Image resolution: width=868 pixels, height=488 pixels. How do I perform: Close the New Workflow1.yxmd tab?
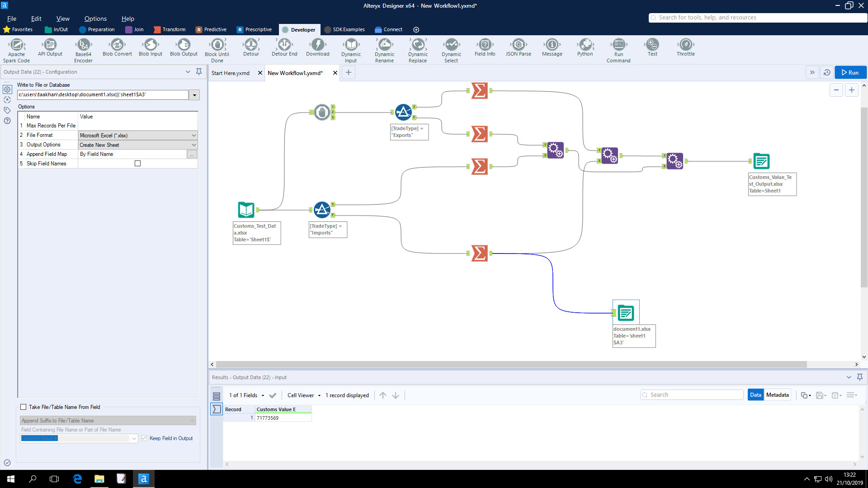pyautogui.click(x=335, y=73)
